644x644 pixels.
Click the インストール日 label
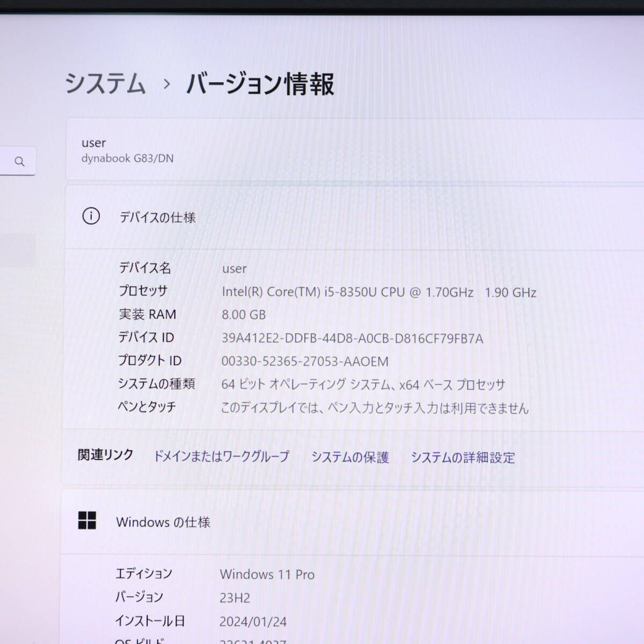coord(150,621)
